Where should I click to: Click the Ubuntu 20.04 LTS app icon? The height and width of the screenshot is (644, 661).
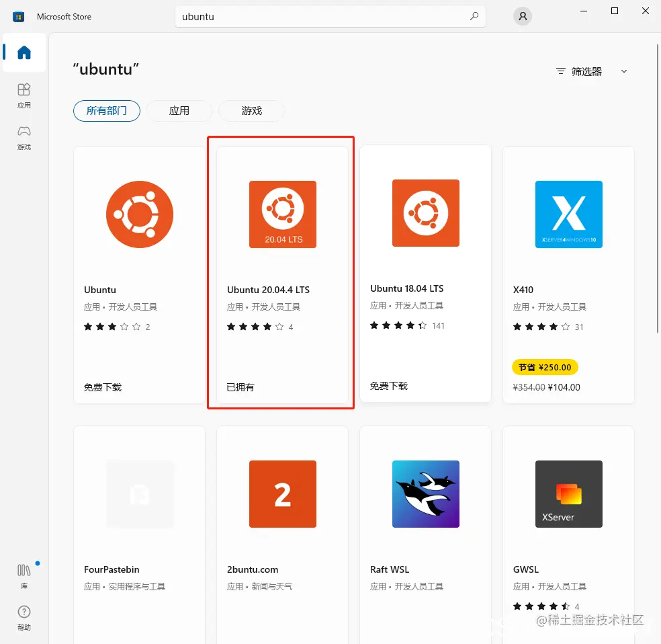point(282,214)
